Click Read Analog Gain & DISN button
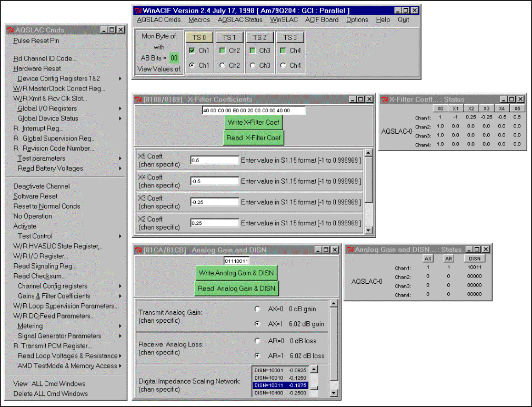The image size is (532, 407). point(236,289)
